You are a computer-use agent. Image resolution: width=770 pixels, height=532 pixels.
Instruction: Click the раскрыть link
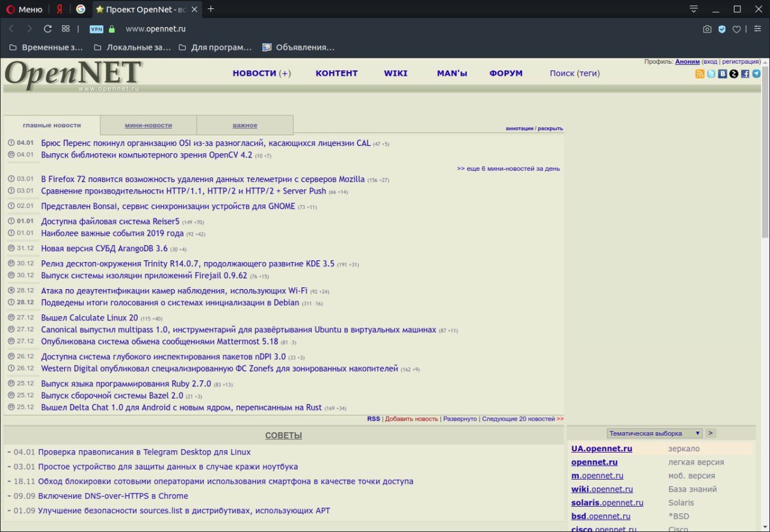[x=550, y=128]
